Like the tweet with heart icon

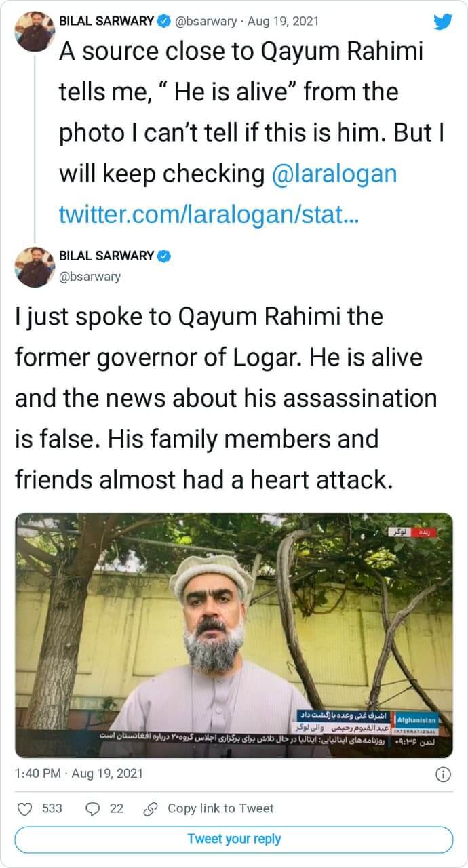pos(24,808)
